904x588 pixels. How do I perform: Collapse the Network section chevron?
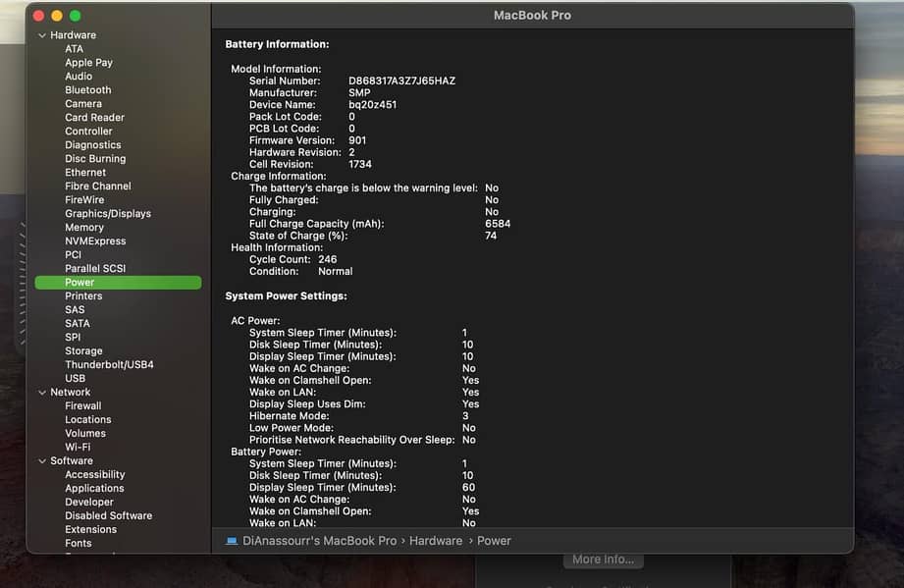[x=42, y=393]
